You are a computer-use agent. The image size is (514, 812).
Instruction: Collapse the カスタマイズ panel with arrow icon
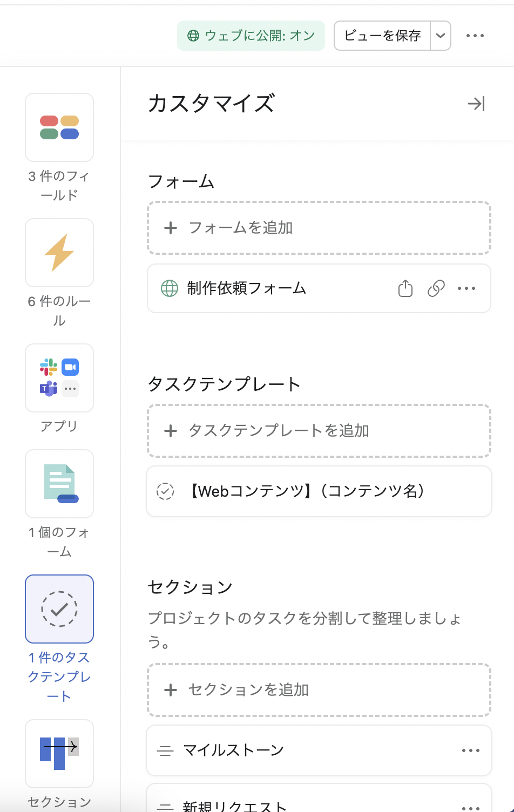tap(476, 104)
